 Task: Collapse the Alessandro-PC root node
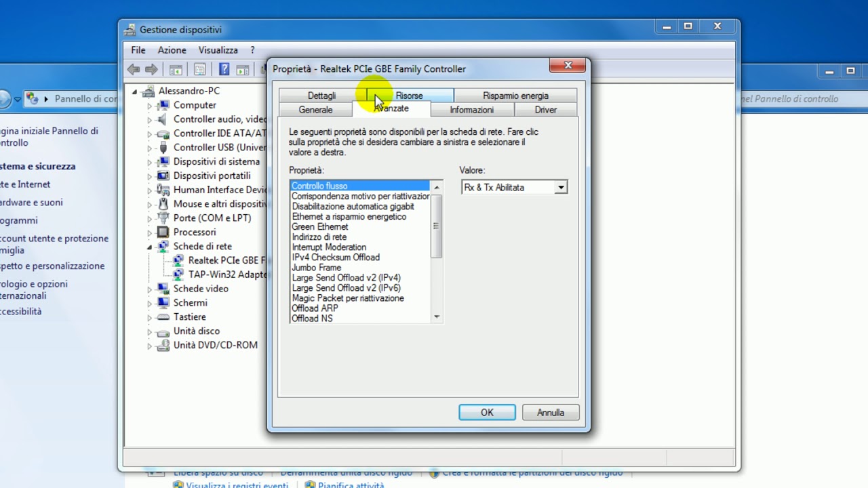pyautogui.click(x=134, y=91)
